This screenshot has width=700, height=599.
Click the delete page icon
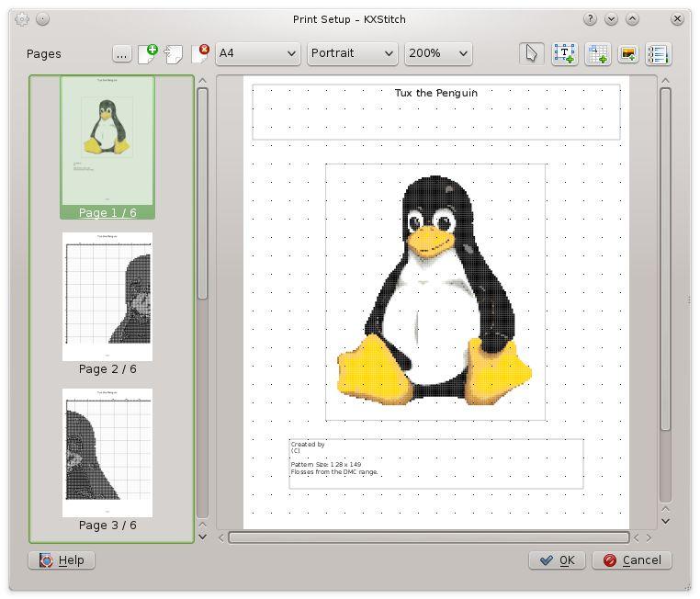pyautogui.click(x=200, y=54)
